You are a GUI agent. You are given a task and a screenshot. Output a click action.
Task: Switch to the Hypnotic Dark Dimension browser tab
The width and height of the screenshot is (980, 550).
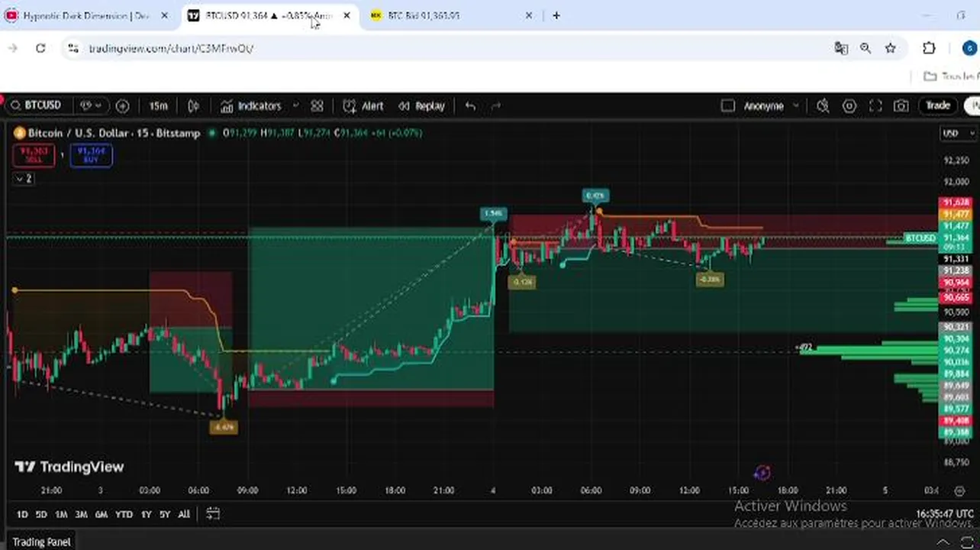point(85,15)
